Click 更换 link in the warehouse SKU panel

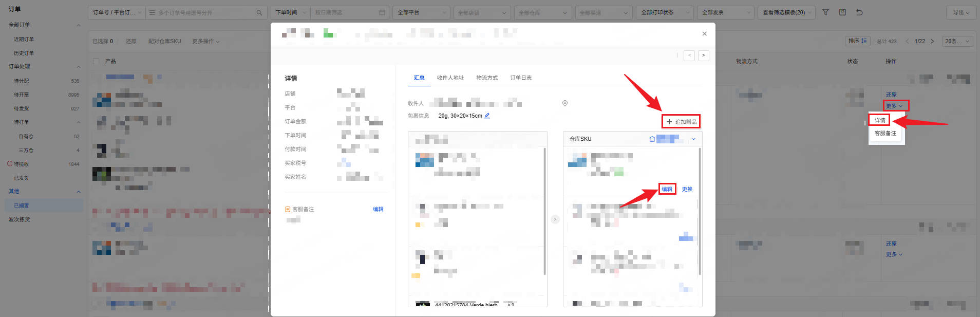[687, 189]
